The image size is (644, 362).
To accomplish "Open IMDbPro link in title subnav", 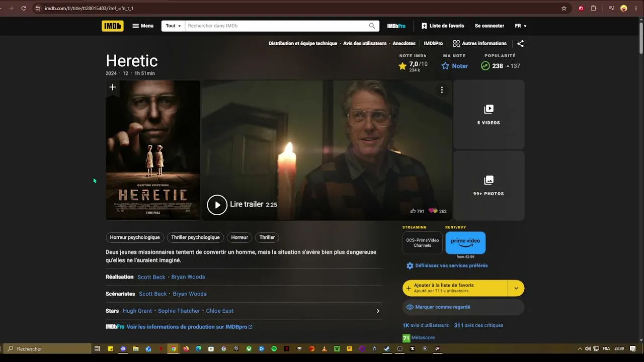I will (433, 44).
